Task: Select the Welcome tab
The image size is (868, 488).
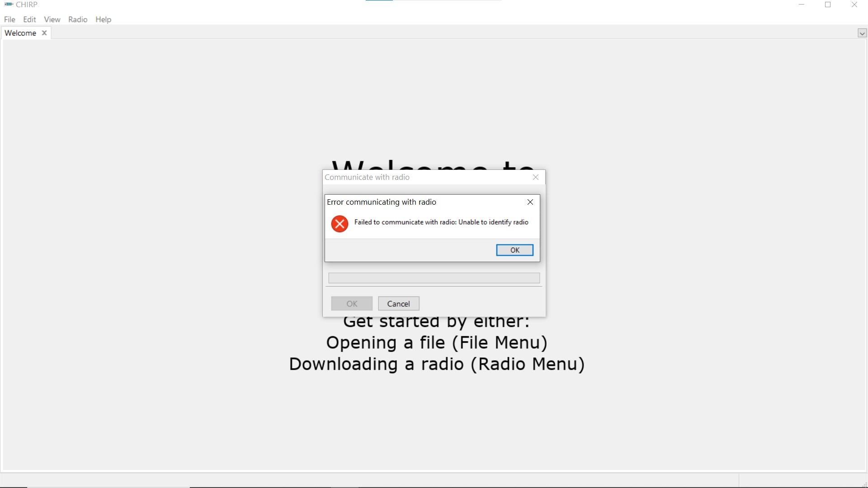Action: tap(20, 33)
